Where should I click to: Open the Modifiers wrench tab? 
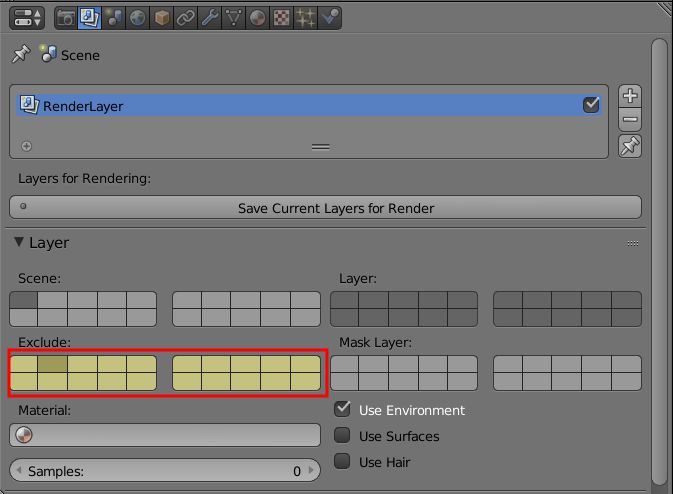(209, 18)
